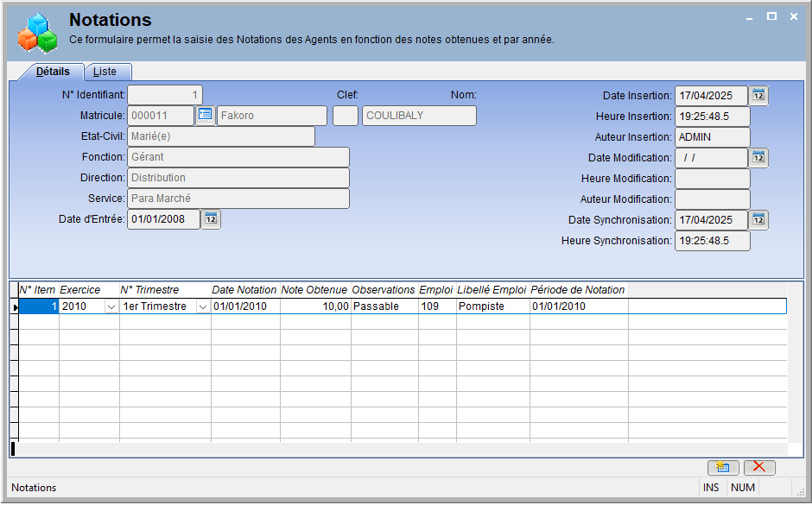Click the row selector arrow of row 1

15,306
